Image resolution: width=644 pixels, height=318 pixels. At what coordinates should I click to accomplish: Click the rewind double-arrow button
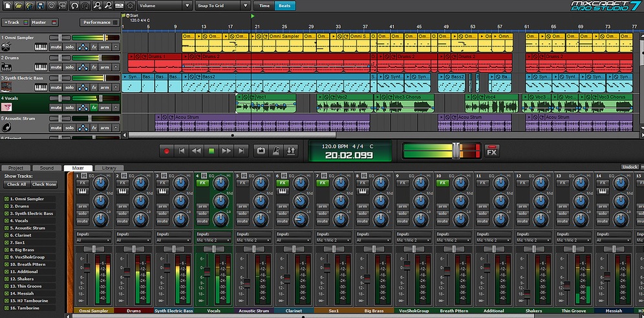point(197,151)
